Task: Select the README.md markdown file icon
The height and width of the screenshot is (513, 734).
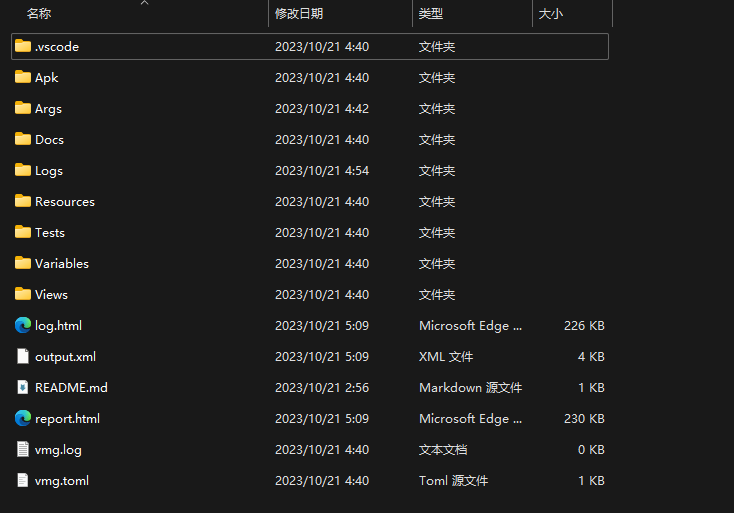Action: pyautogui.click(x=22, y=387)
